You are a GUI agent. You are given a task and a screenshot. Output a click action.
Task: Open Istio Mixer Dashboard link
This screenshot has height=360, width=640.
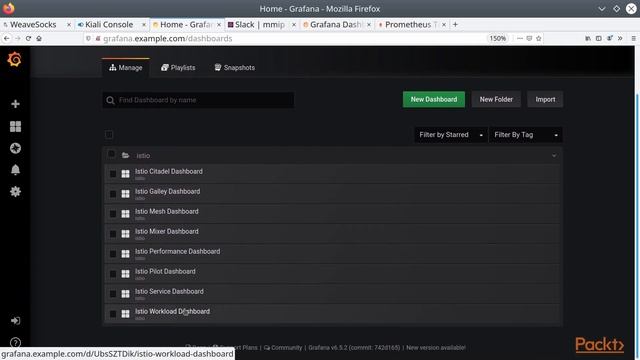(x=167, y=231)
